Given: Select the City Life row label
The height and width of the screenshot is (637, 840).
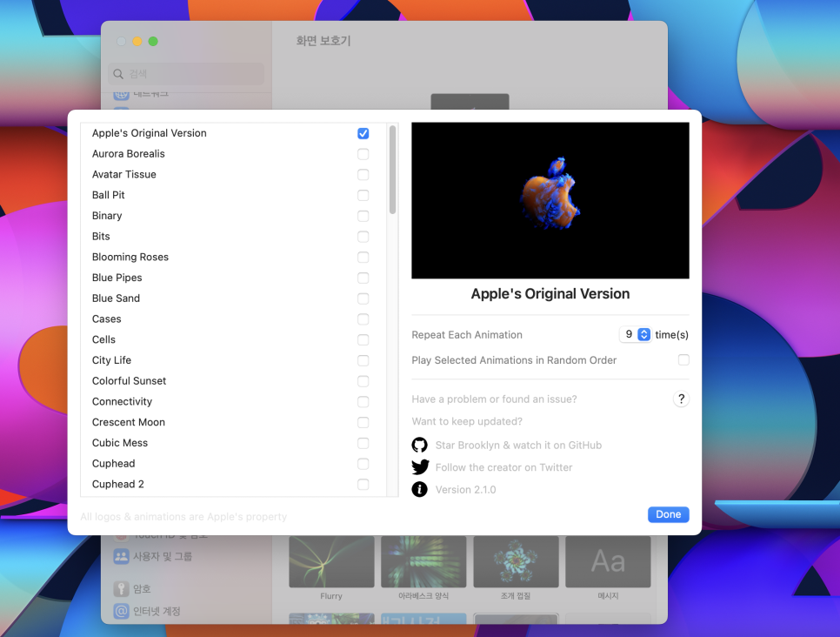Looking at the screenshot, I should (111, 360).
